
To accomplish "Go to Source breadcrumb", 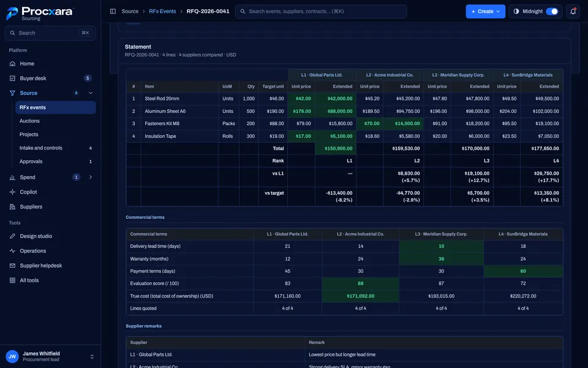I will 130,11.
